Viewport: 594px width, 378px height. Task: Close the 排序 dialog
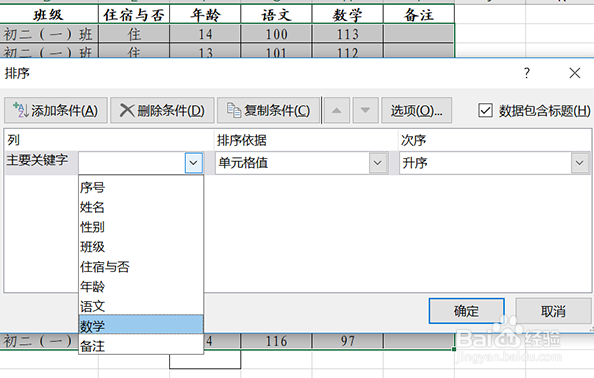point(575,73)
